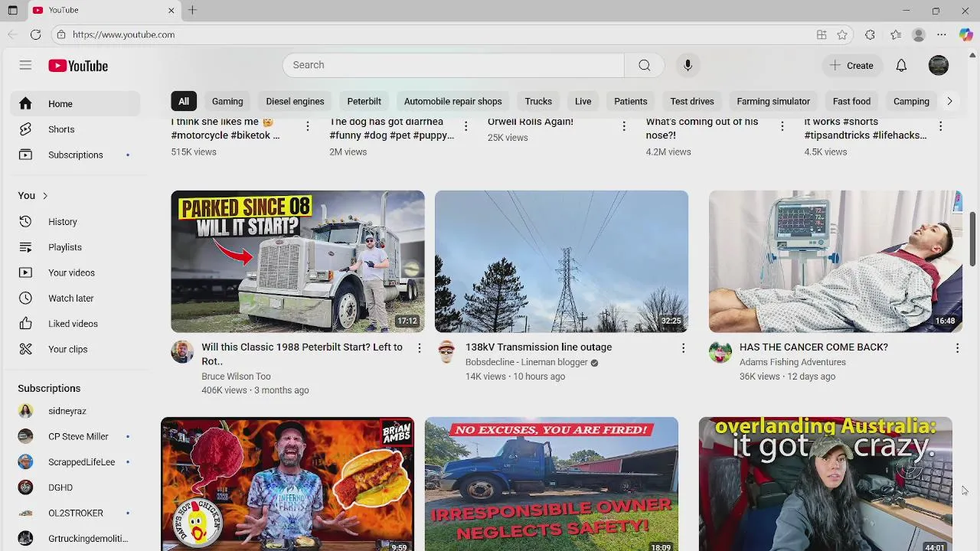The image size is (980, 551).
Task: Click the page vertical scrollbar thumb
Action: (x=973, y=239)
